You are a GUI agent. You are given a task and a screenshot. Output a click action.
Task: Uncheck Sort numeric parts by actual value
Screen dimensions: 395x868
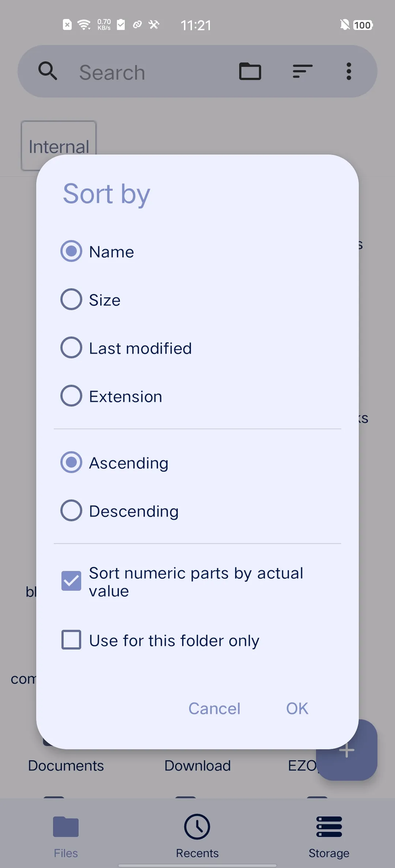click(x=71, y=581)
